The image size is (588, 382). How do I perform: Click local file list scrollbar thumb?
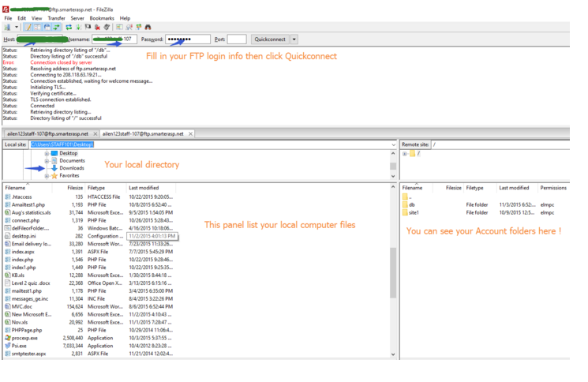393,272
